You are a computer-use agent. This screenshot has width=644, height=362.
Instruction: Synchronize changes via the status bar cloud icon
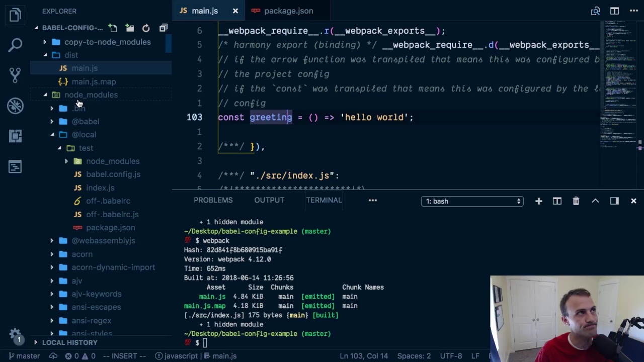click(x=53, y=355)
